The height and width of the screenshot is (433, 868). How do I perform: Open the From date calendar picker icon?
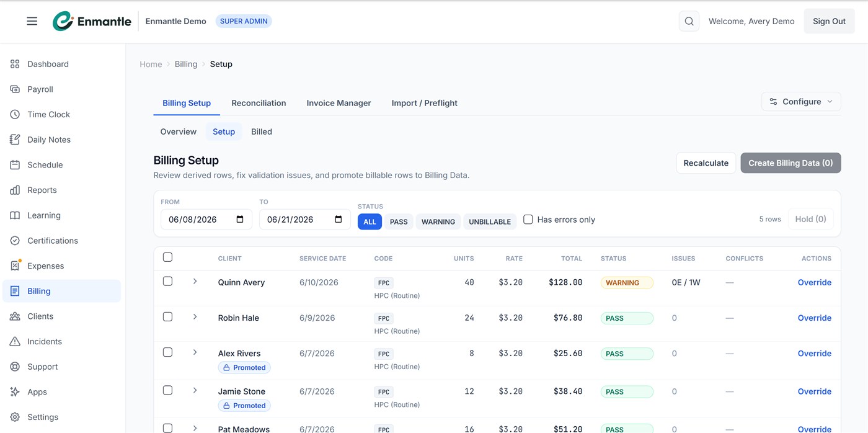tap(240, 219)
